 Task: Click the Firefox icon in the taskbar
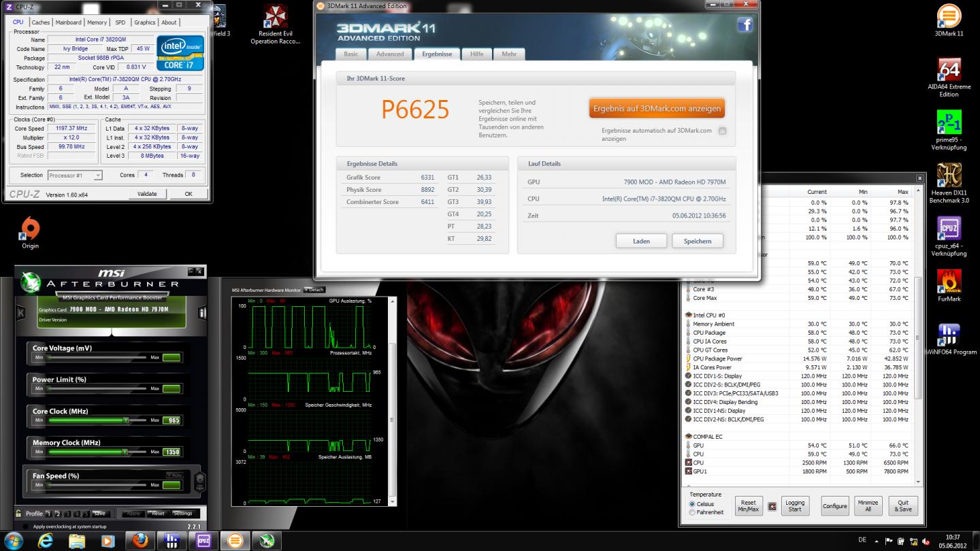140,541
